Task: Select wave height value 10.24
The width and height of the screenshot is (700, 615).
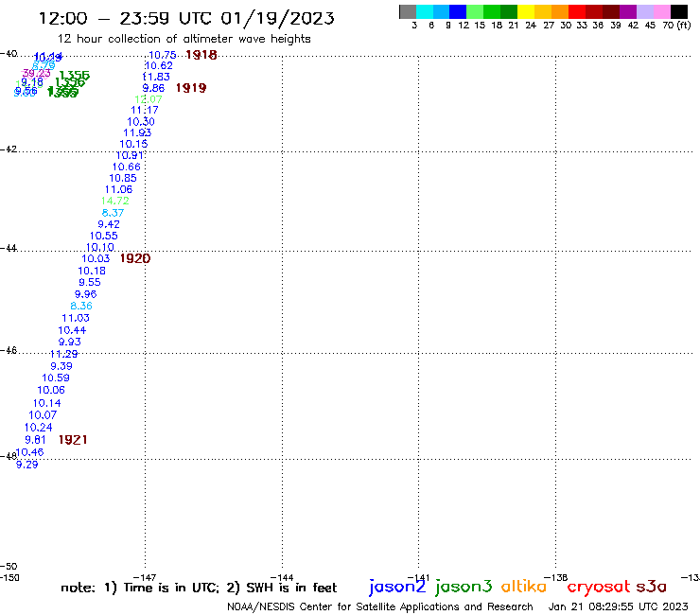Action: pyautogui.click(x=39, y=428)
